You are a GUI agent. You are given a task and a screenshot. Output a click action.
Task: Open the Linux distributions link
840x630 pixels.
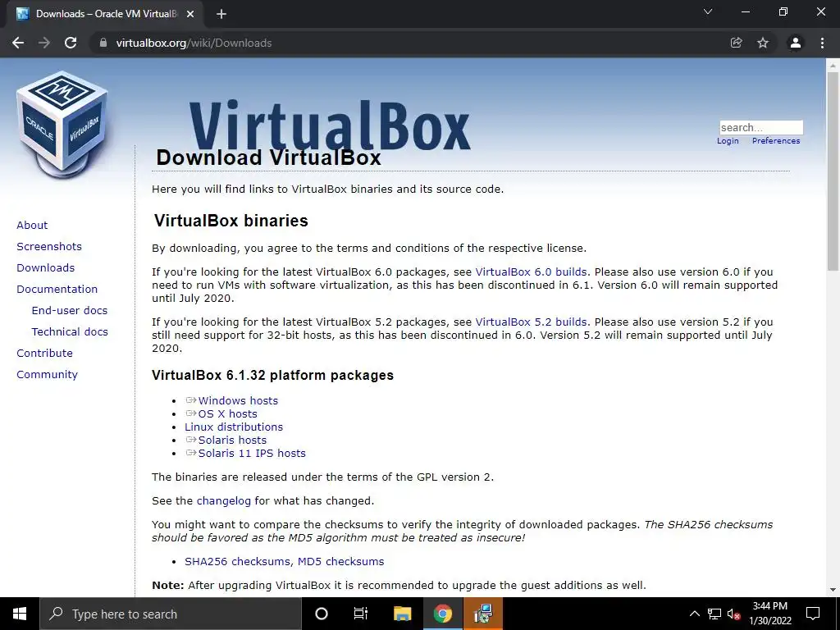click(x=234, y=427)
